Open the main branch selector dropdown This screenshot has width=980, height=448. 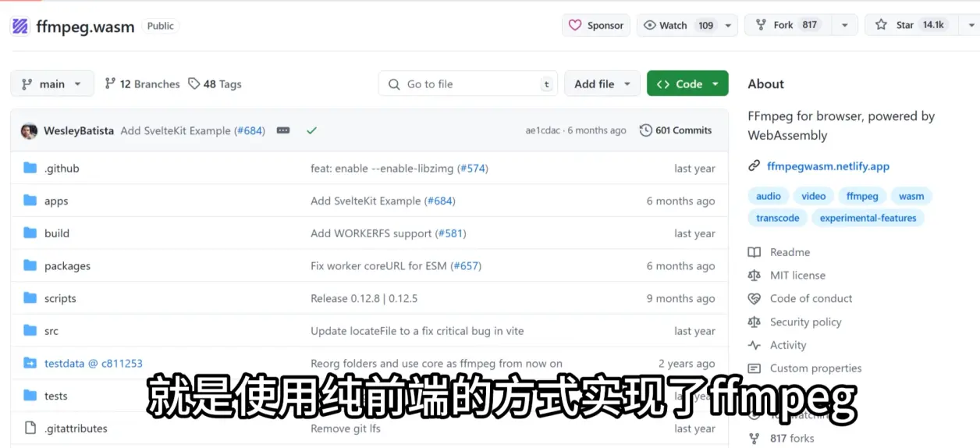coord(52,84)
